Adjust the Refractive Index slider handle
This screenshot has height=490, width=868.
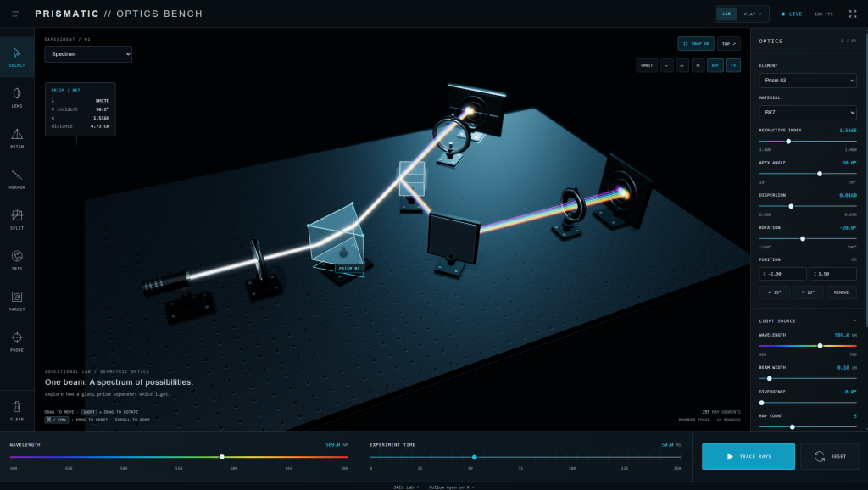point(789,142)
